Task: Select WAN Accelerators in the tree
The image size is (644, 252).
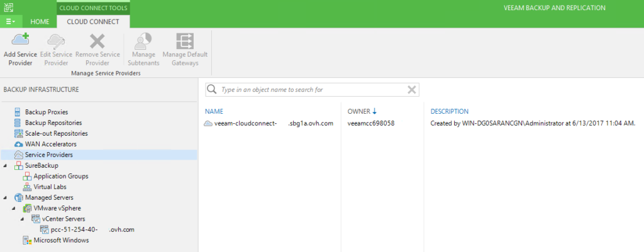Action: coord(50,144)
